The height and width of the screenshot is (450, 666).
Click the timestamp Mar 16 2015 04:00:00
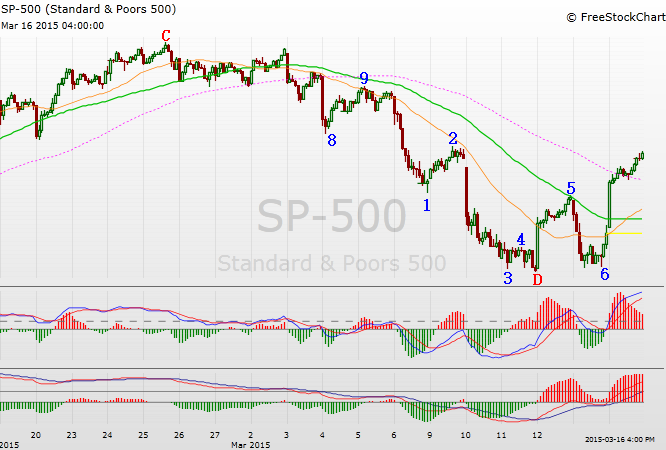[x=53, y=25]
